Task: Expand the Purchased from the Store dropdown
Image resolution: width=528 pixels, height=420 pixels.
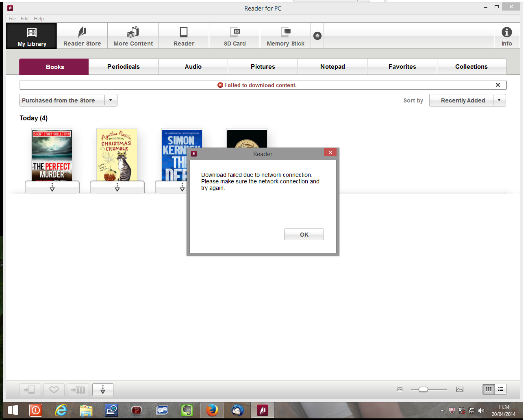Action: click(111, 100)
